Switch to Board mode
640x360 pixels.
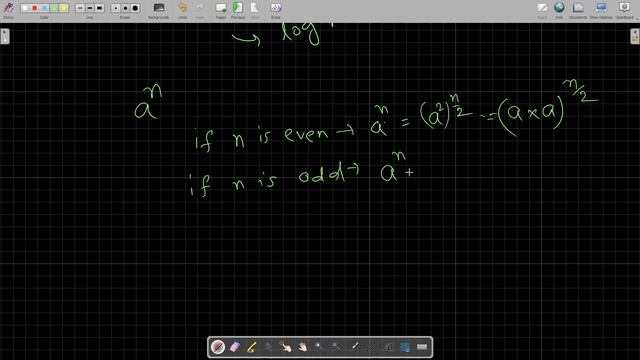tap(542, 9)
